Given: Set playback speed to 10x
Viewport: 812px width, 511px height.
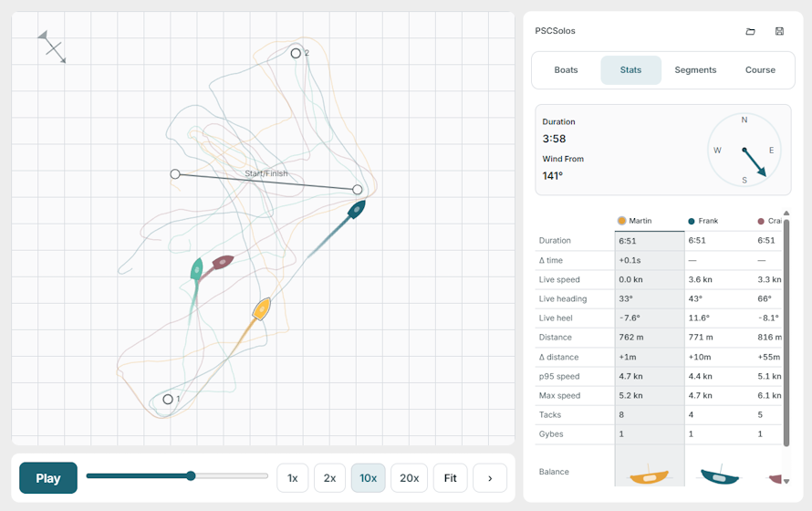Looking at the screenshot, I should click(369, 478).
